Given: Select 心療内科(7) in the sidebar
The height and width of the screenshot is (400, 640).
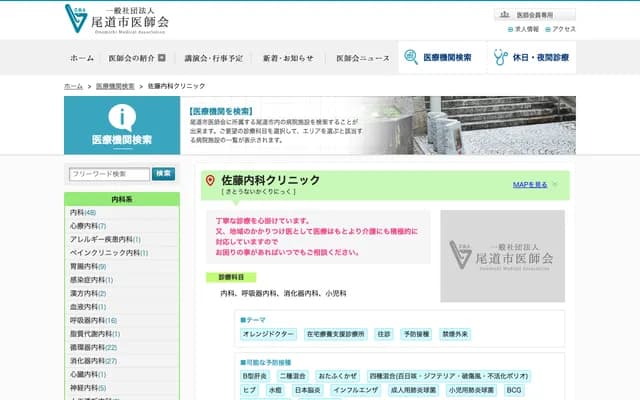Looking at the screenshot, I should 88,226.
